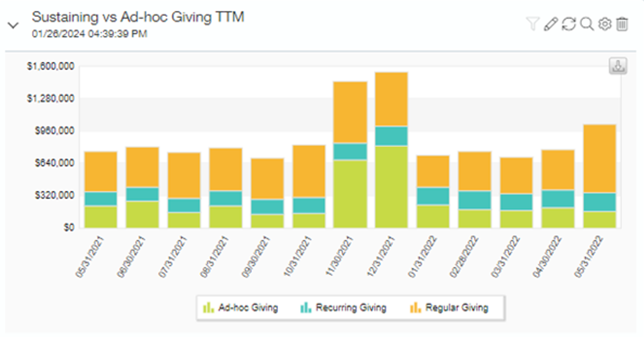Image resolution: width=644 pixels, height=337 pixels.
Task: Click the 01/31/2022 Recurring Giving teal segment
Action: [433, 196]
